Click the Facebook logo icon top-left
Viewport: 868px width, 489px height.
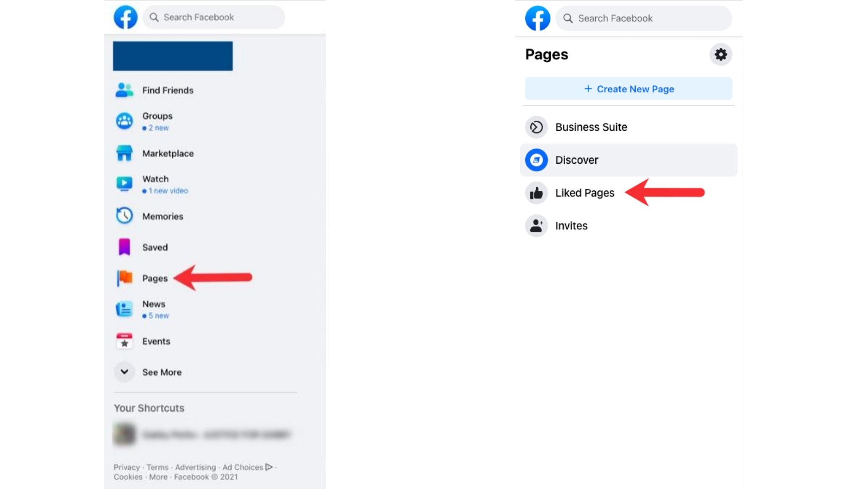click(x=125, y=17)
